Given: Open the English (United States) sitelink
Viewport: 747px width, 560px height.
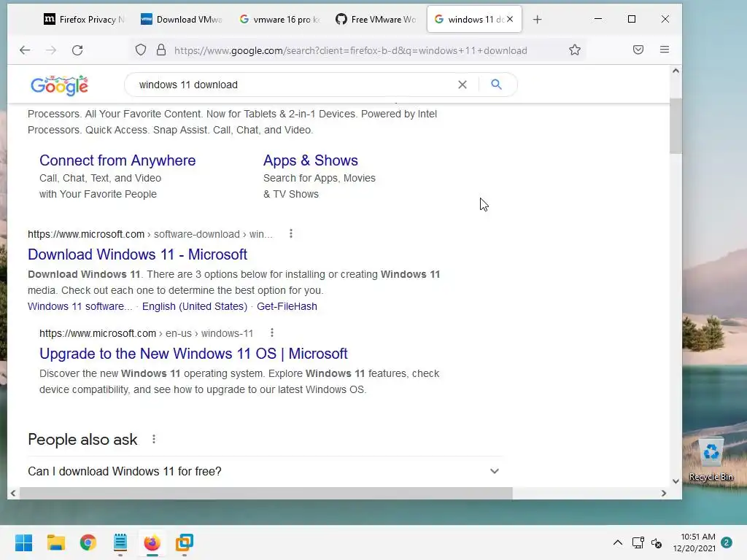Looking at the screenshot, I should (x=194, y=306).
